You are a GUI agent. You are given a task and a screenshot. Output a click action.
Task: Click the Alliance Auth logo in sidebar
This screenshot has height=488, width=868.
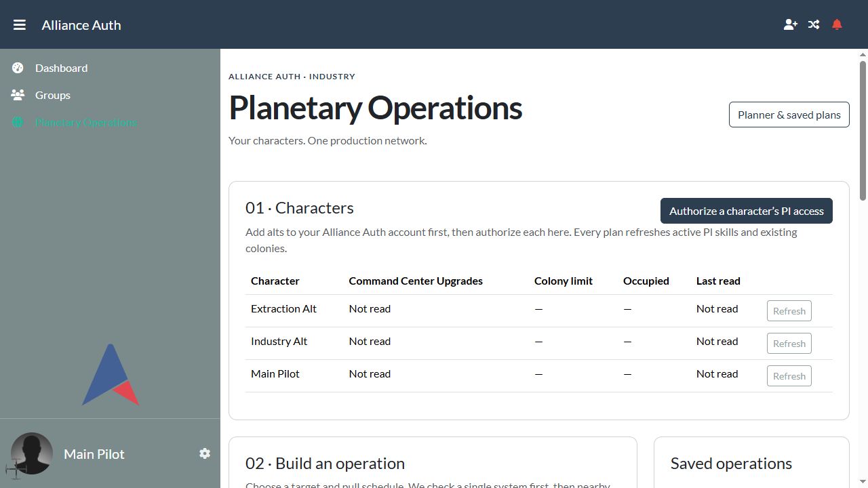tap(111, 375)
